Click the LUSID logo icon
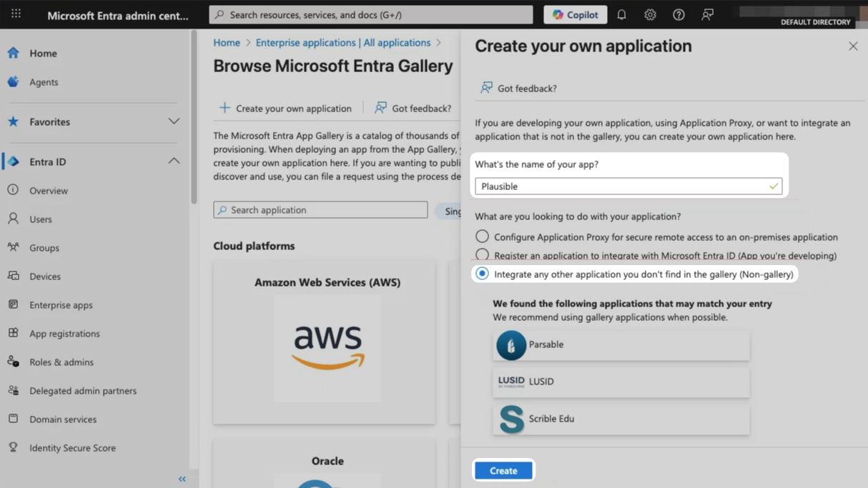Image resolution: width=868 pixels, height=488 pixels. (x=511, y=382)
